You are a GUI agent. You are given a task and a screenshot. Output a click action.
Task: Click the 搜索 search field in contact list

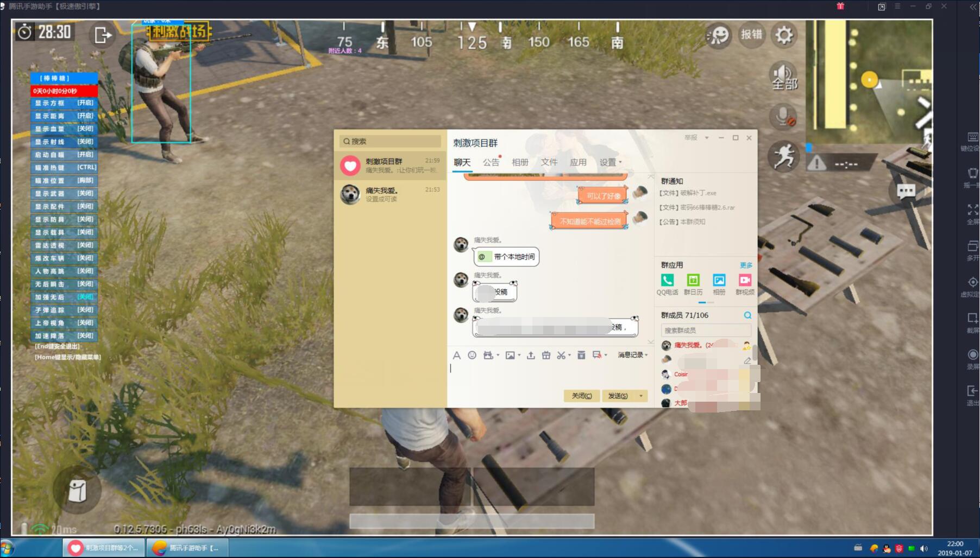390,141
